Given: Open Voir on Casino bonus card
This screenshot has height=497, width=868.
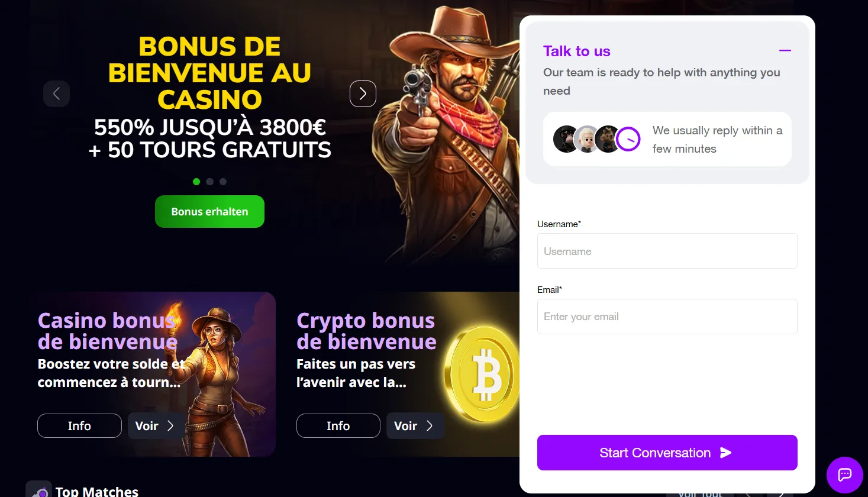Looking at the screenshot, I should pos(153,426).
